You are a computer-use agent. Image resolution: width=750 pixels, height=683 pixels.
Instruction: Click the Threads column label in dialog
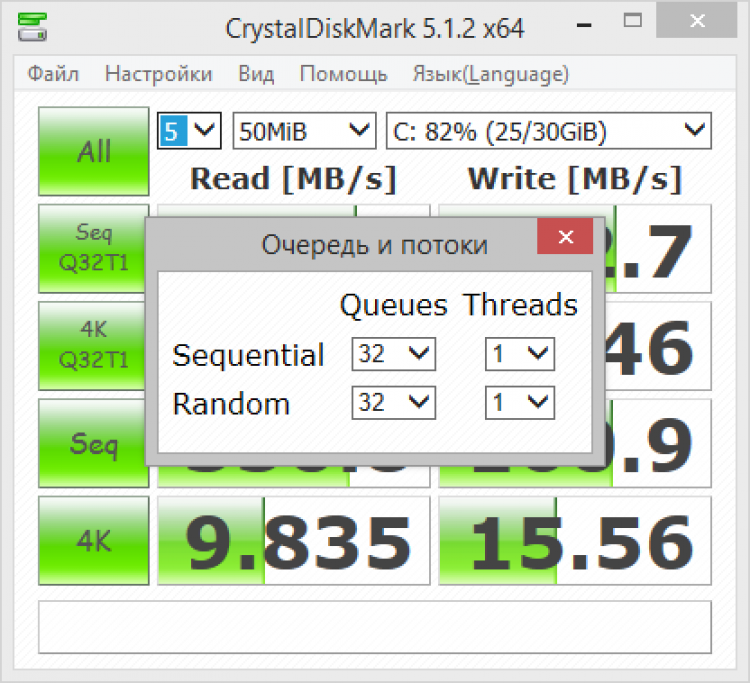coord(520,304)
